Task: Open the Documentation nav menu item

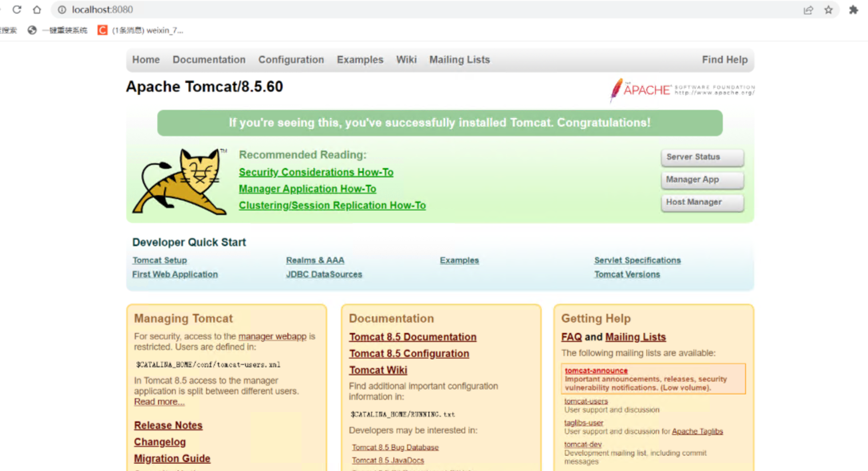Action: click(x=209, y=60)
